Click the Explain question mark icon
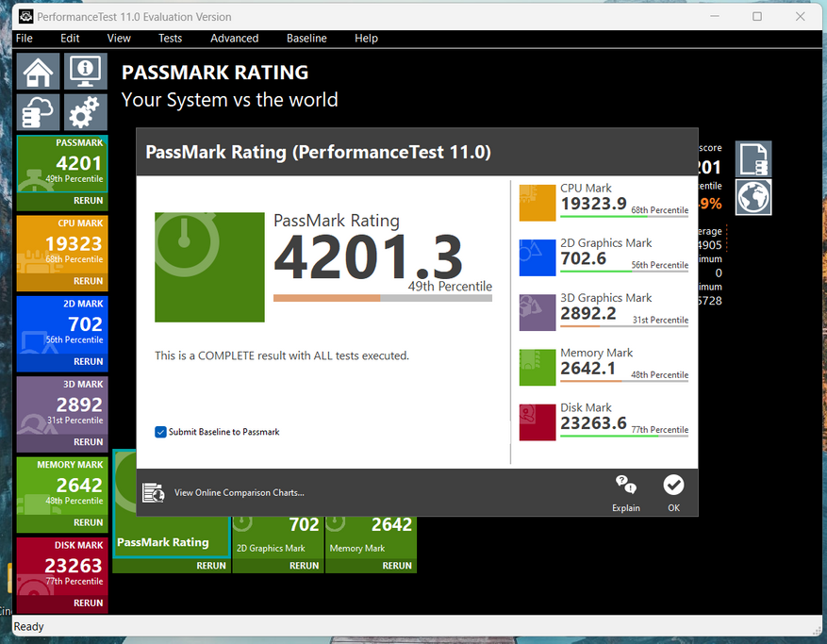This screenshot has width=827, height=644. coord(626,485)
